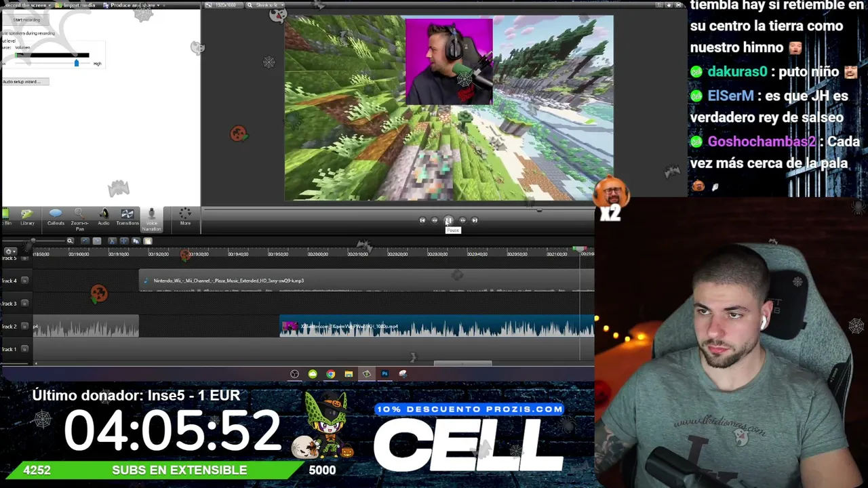Open File Explorer from the taskbar
This screenshot has height=488, width=868.
point(349,374)
